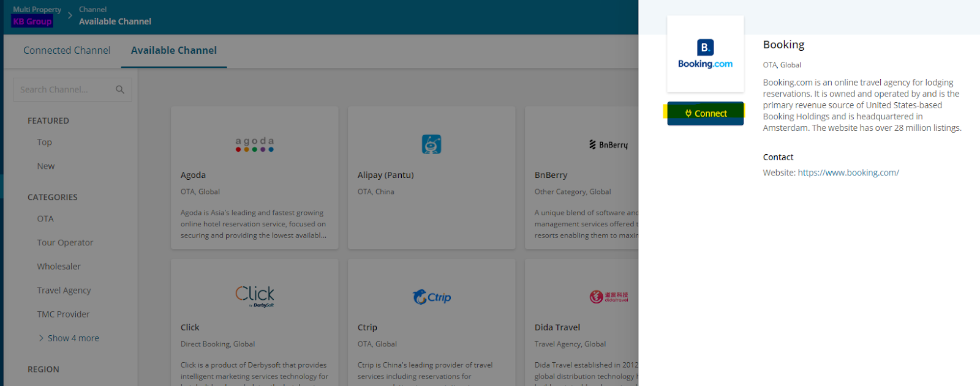The image size is (980, 386).
Task: Select the Tour Operator category
Action: coord(65,242)
